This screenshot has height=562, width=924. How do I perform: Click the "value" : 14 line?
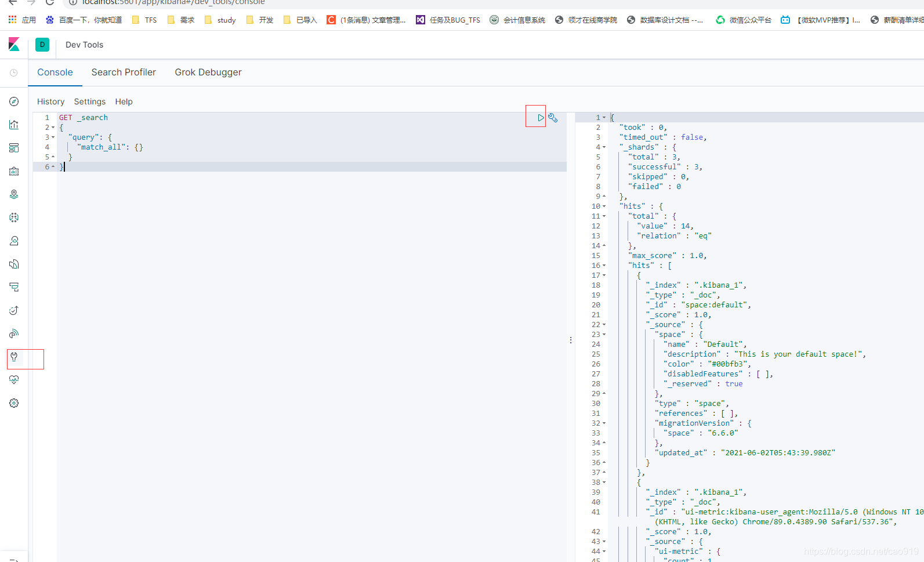point(665,226)
